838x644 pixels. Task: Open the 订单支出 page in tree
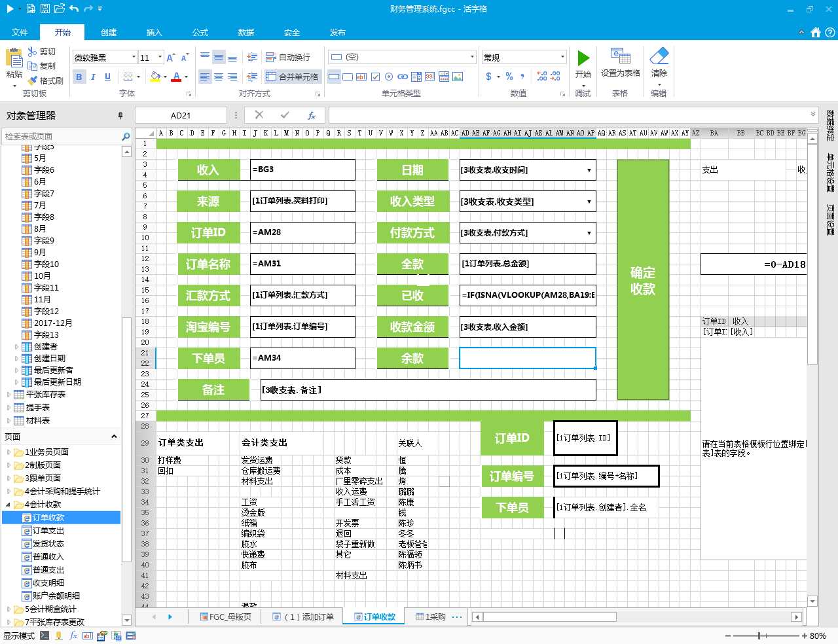click(x=48, y=531)
